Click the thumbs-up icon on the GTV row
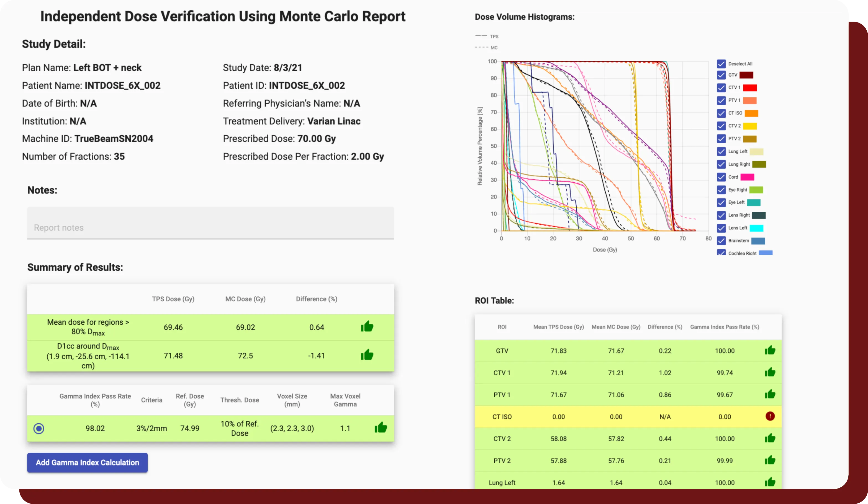868x504 pixels. 771,350
